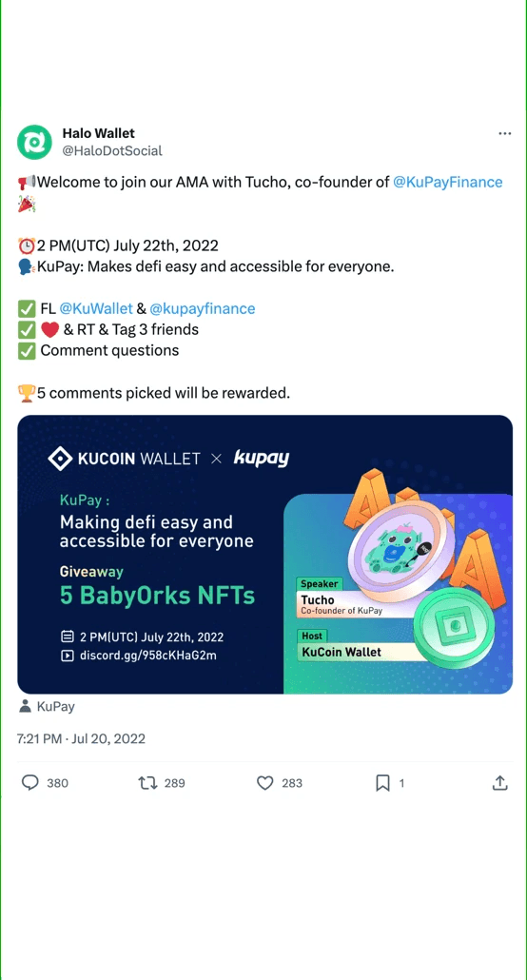This screenshot has width=527, height=980.
Task: Like the tweet with the heart icon
Action: coord(265,782)
